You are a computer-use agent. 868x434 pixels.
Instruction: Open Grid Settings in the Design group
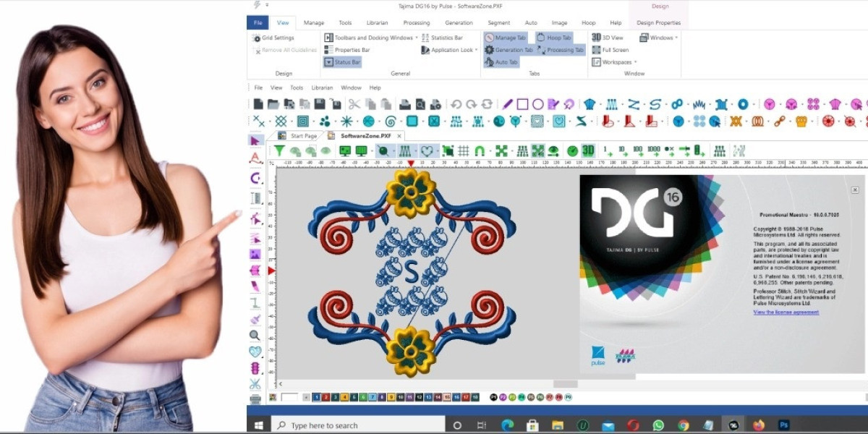click(x=277, y=37)
